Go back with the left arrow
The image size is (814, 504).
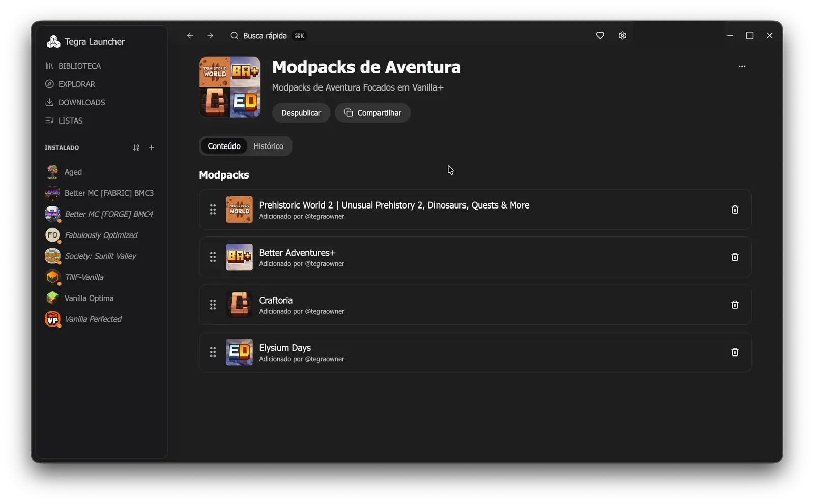190,36
